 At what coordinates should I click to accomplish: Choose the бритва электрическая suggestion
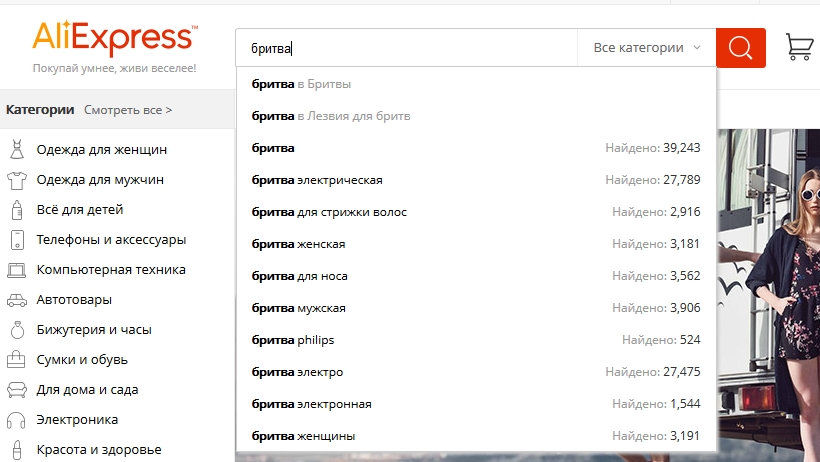pos(317,180)
